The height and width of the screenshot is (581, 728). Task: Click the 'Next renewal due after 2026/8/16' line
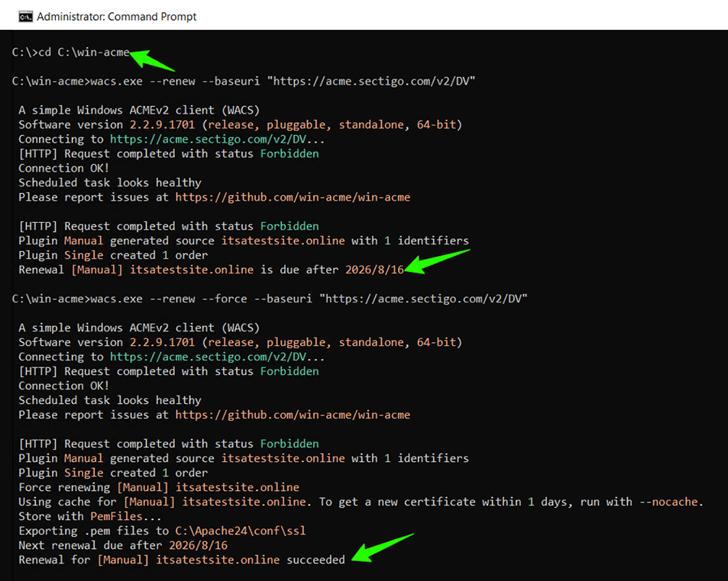[123, 546]
